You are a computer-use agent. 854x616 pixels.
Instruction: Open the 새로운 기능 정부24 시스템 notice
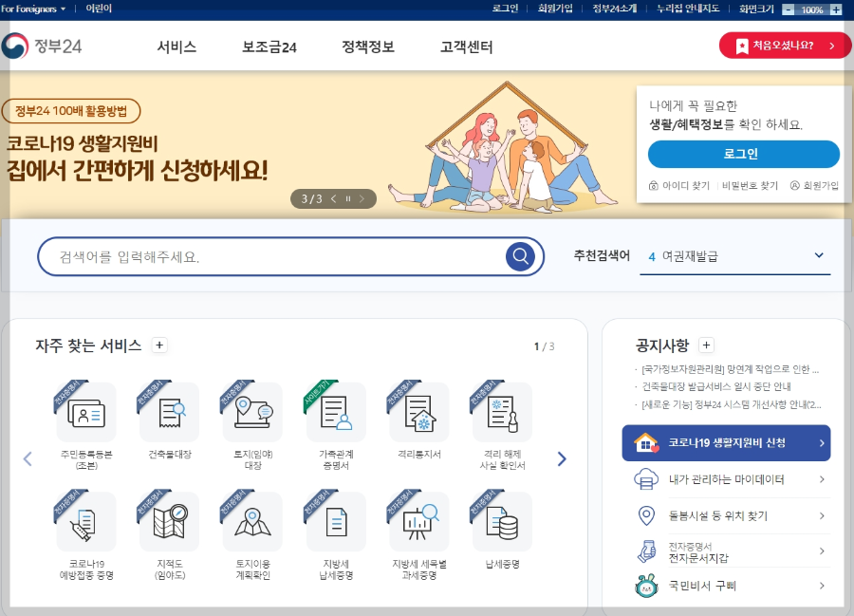coord(731,404)
